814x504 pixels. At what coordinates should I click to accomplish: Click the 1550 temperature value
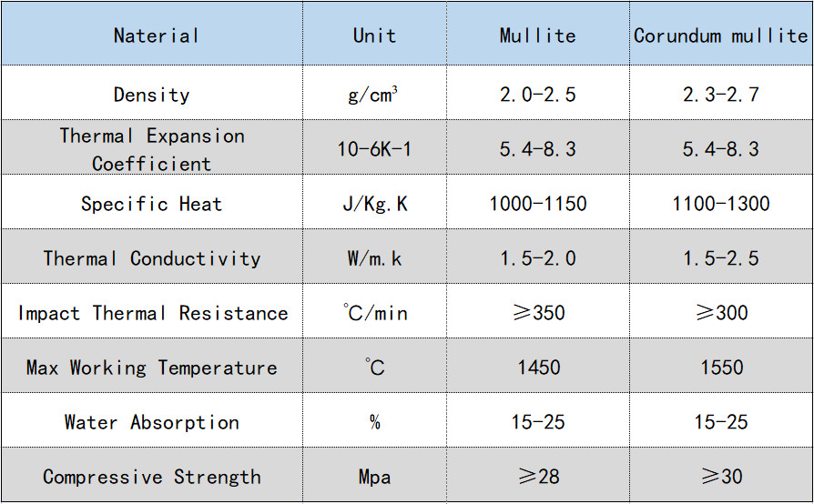click(x=720, y=368)
